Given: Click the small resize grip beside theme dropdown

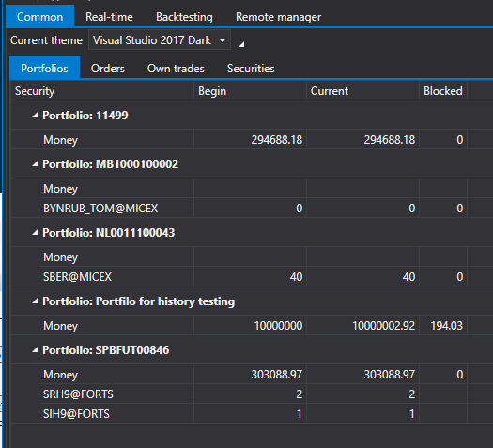Looking at the screenshot, I should coord(241,44).
